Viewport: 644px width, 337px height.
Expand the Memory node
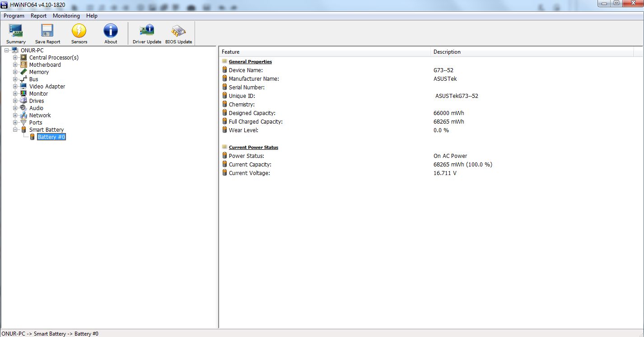tap(15, 72)
